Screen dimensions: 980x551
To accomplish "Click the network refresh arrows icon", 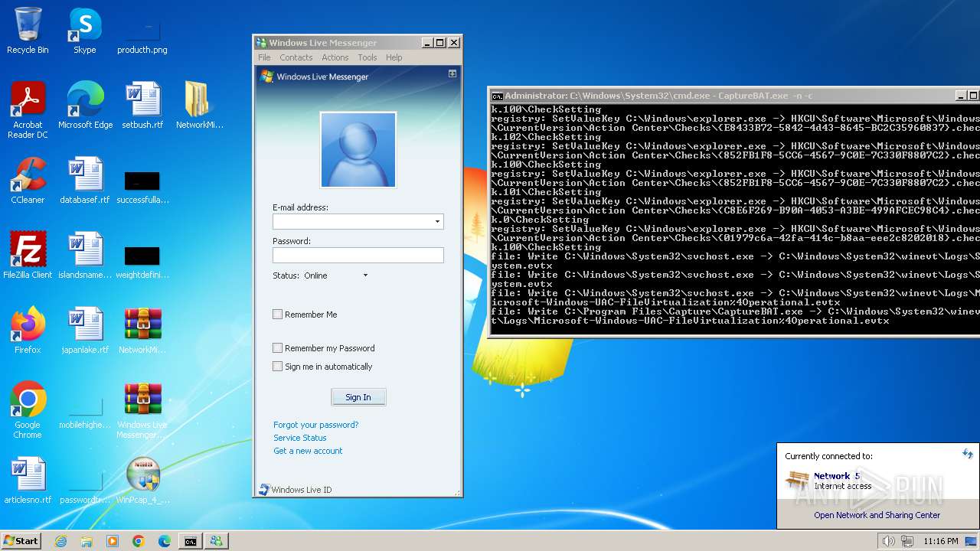I will (968, 454).
